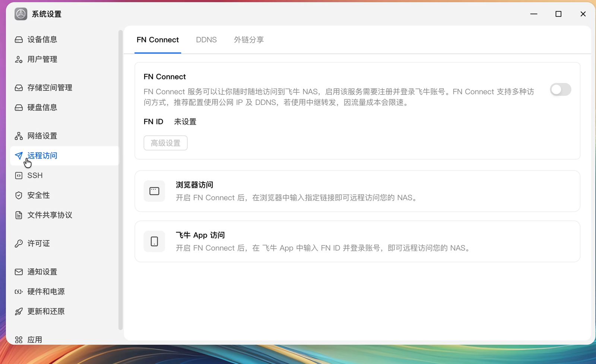Select 通知设置 in the sidebar
The height and width of the screenshot is (364, 596).
pyautogui.click(x=64, y=272)
